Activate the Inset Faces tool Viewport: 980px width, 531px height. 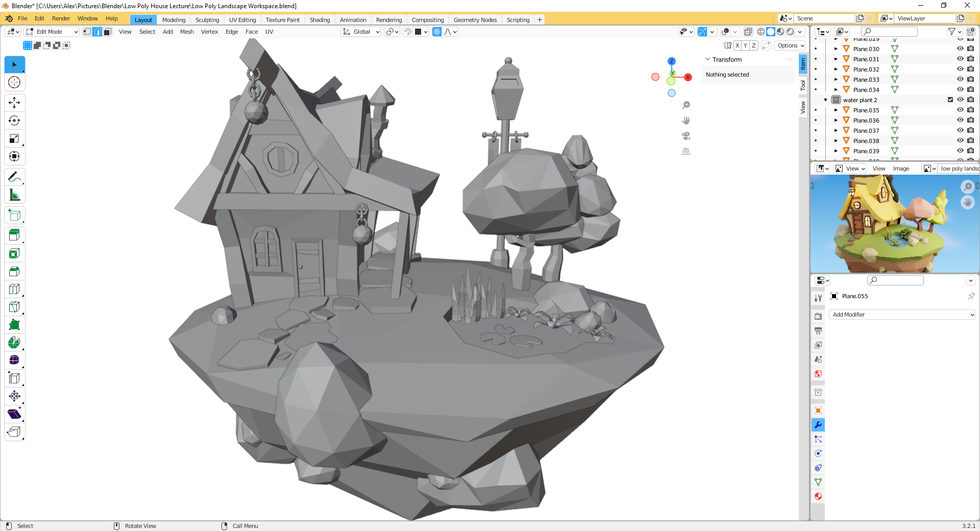tap(14, 253)
